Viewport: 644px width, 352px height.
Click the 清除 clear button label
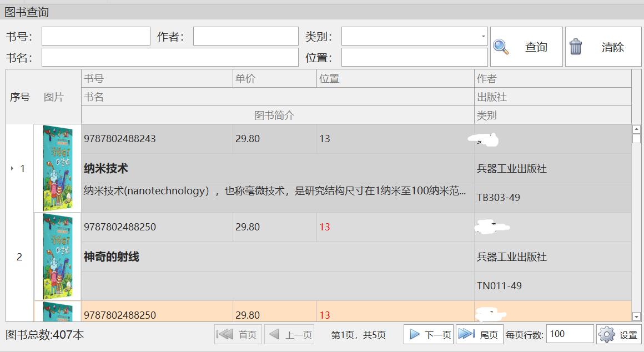(x=612, y=47)
